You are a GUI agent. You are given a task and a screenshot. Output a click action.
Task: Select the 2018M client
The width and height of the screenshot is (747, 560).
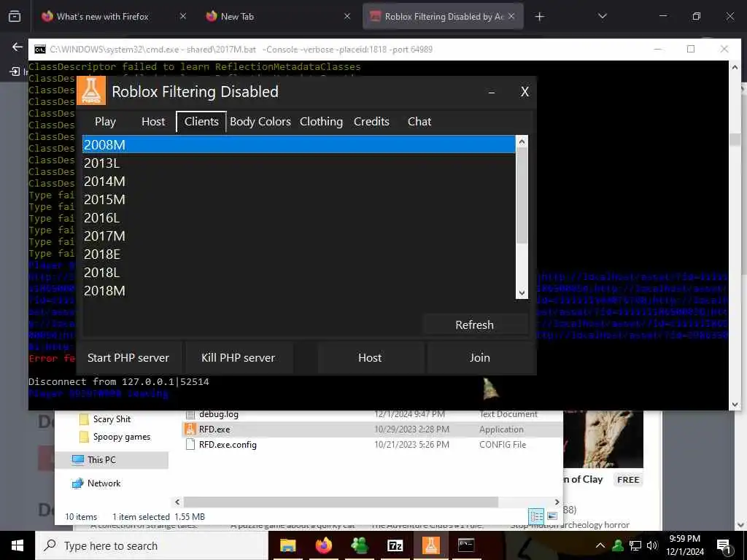(298, 290)
